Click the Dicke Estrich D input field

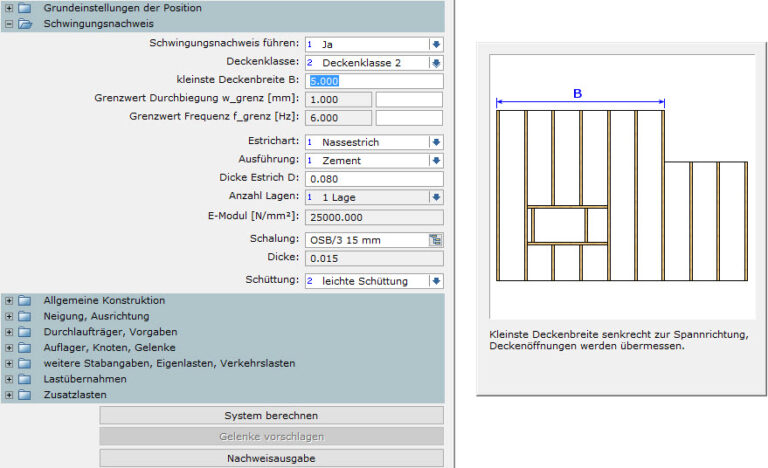[x=374, y=178]
